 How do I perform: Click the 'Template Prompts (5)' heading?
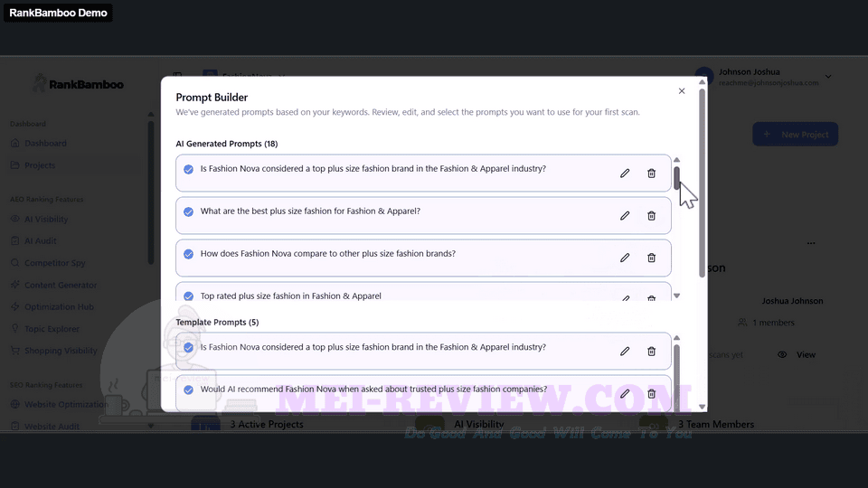tap(217, 322)
